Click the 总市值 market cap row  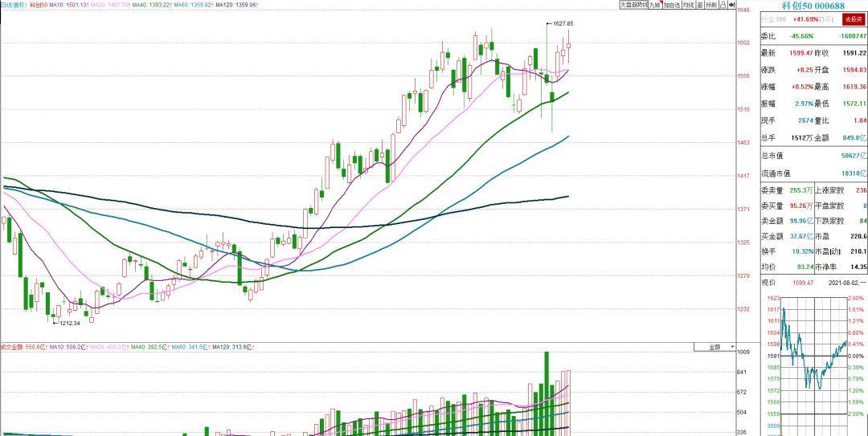click(x=813, y=156)
